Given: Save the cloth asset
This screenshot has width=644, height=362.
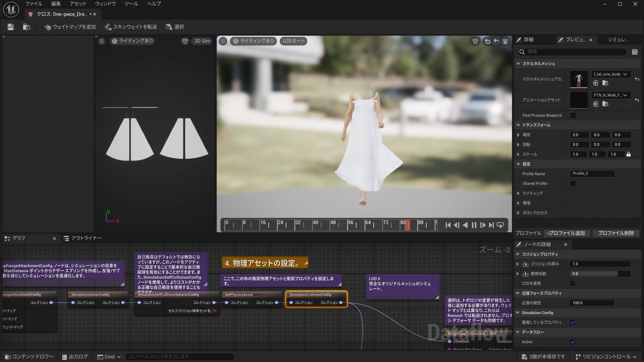Looking at the screenshot, I should [x=10, y=27].
